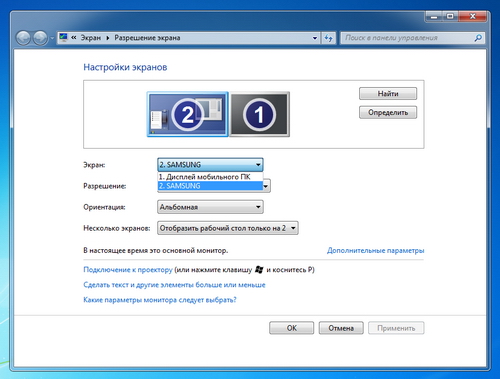Click the magnifier search icon
The image size is (500, 379).
[478, 38]
